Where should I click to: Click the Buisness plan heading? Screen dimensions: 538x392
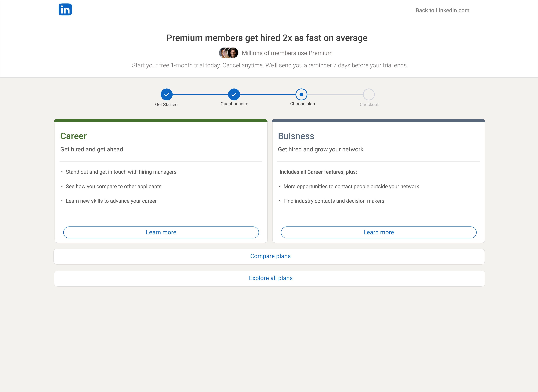296,136
